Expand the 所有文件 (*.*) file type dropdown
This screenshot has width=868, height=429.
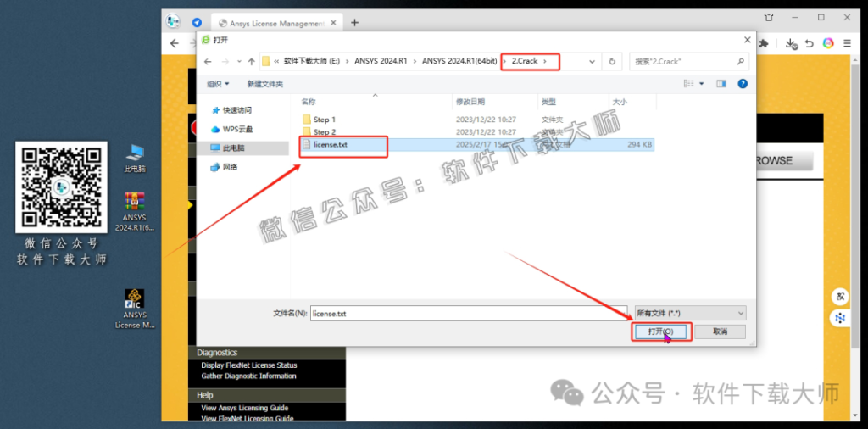(690, 314)
